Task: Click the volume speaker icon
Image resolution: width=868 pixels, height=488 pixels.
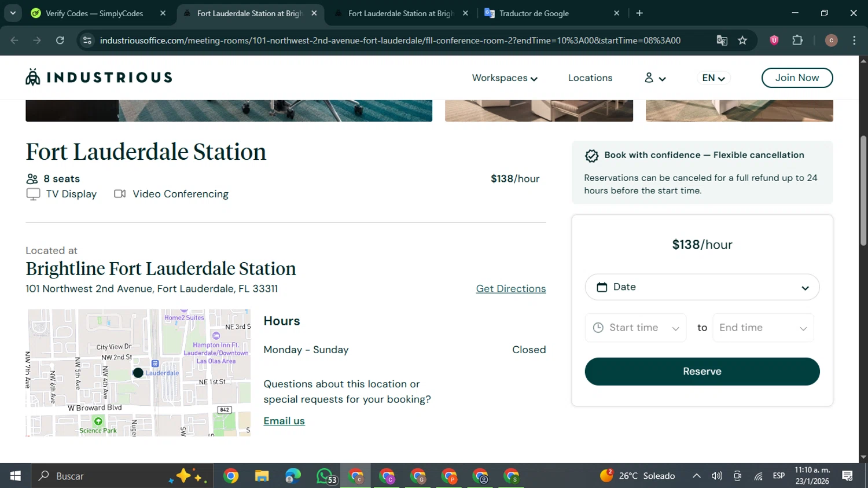Action: pyautogui.click(x=717, y=476)
